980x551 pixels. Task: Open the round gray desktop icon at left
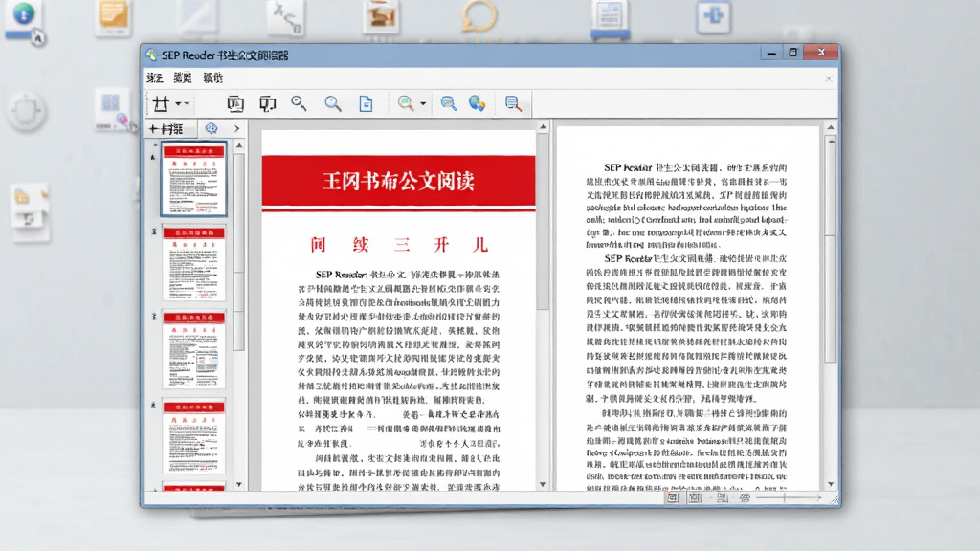tap(26, 111)
